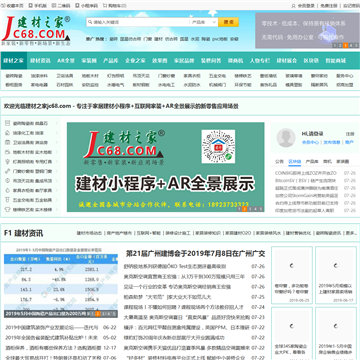Go to slide 1 of top-right ad
360x360 pixels.
[x=335, y=46]
